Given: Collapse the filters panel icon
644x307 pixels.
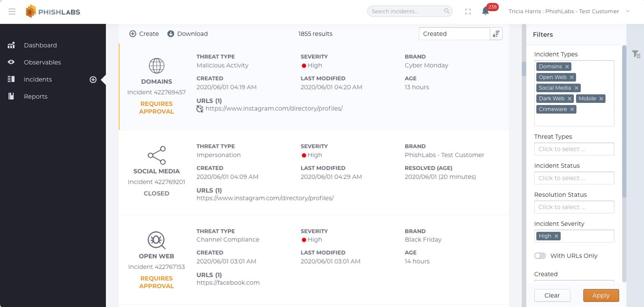Looking at the screenshot, I should click(636, 54).
